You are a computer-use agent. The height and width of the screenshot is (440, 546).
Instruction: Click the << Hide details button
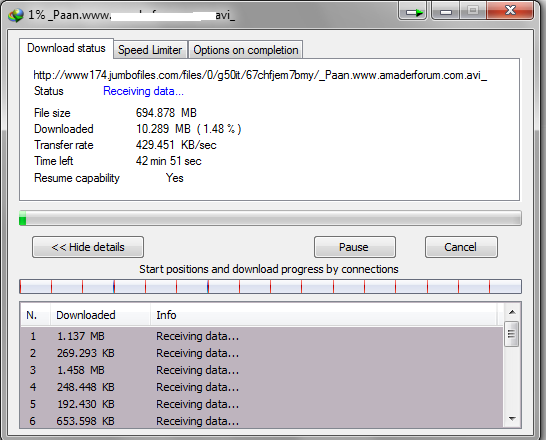88,247
